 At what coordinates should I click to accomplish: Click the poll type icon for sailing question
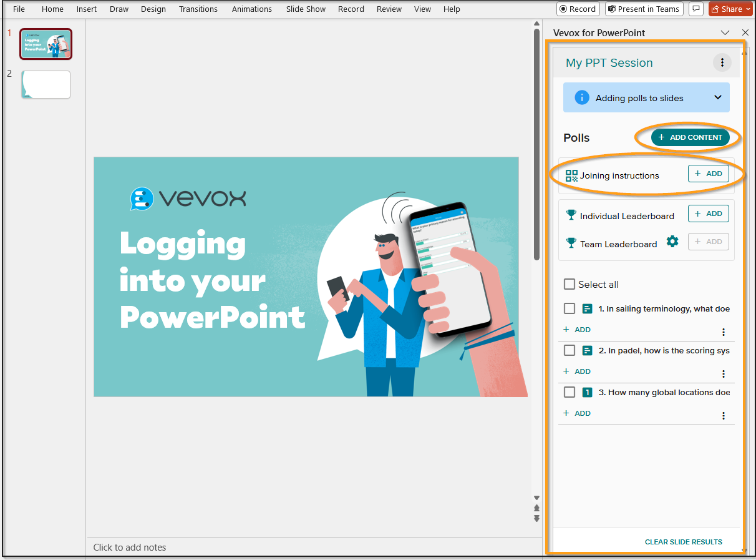(x=587, y=308)
